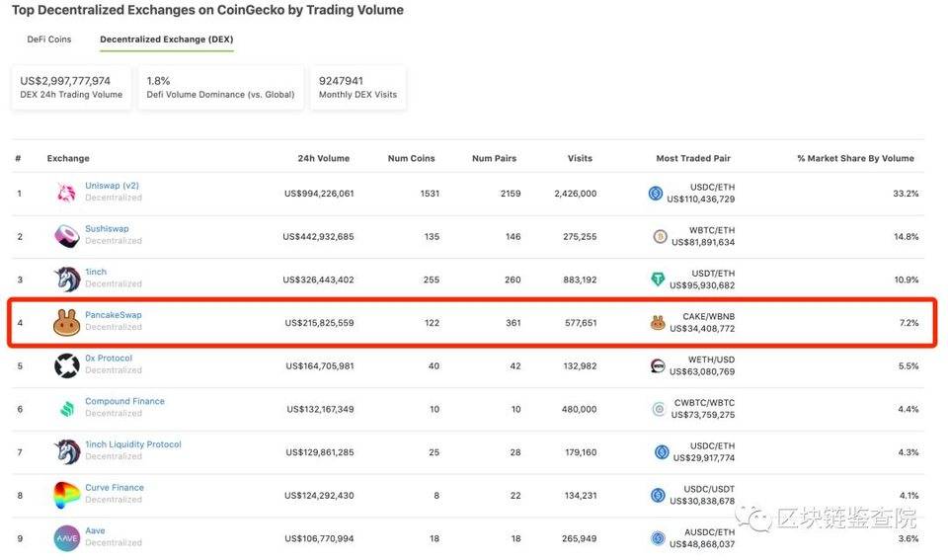948x560 pixels.
Task: Click the Compound Finance logo
Action: (x=66, y=409)
